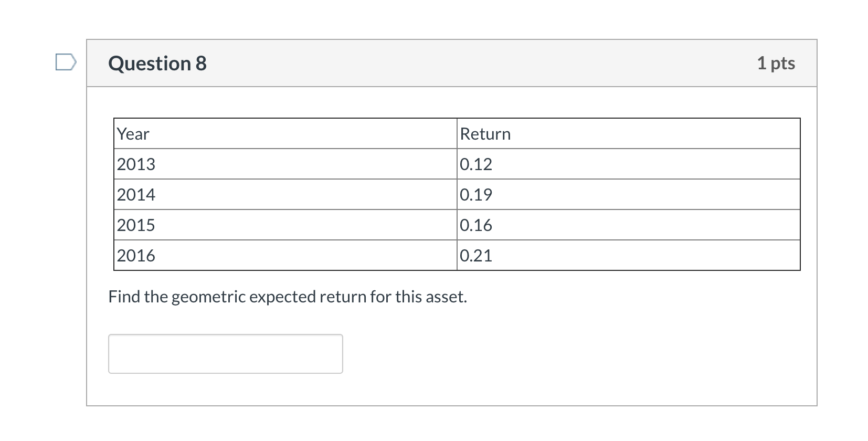Click the geometric expected return question text
This screenshot has height=441, width=868.
(288, 296)
